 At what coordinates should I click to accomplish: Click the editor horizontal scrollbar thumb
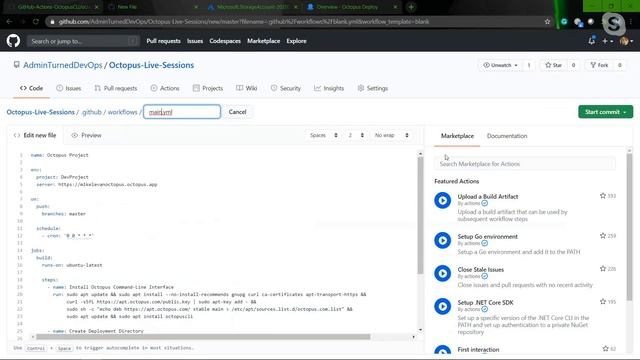click(x=203, y=337)
